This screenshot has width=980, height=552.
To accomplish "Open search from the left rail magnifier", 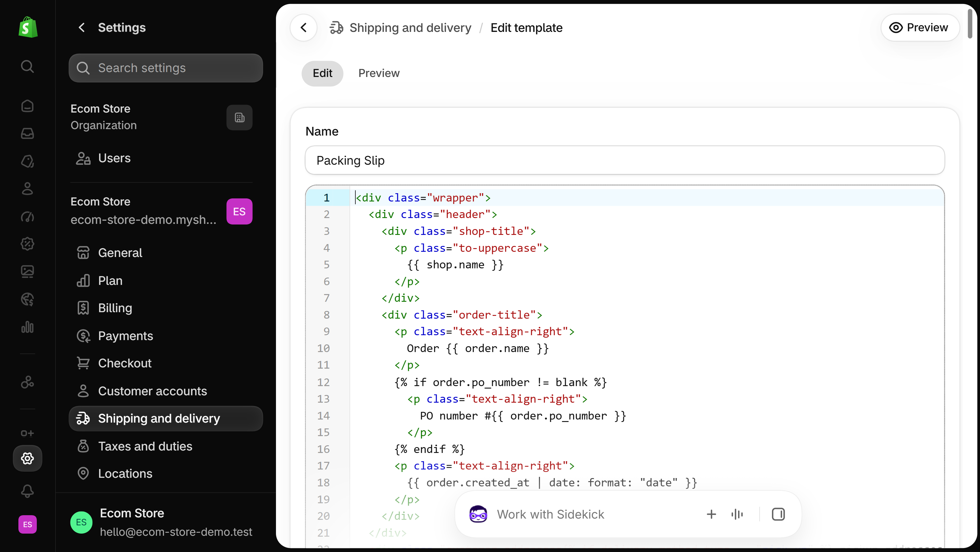I will tap(27, 66).
